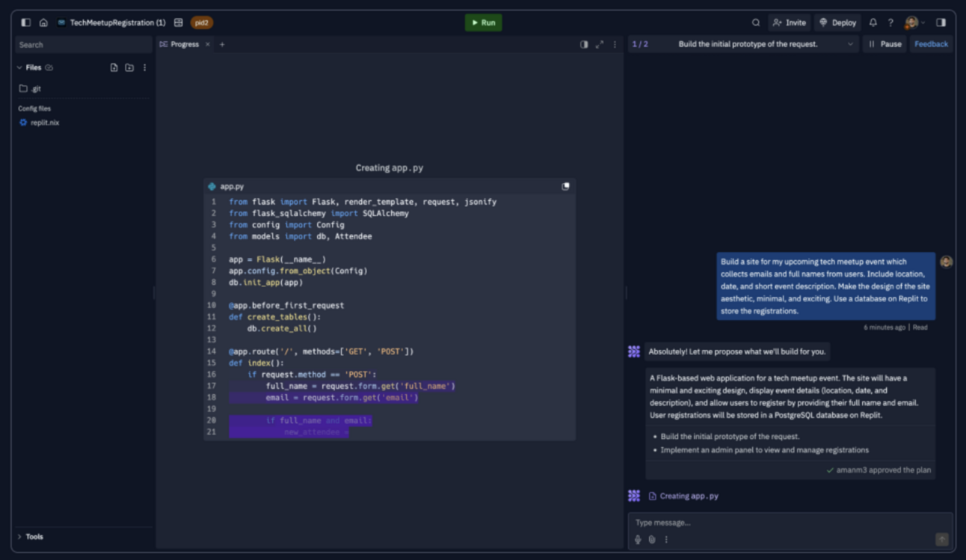Click the microphone icon in chat box

tap(638, 540)
